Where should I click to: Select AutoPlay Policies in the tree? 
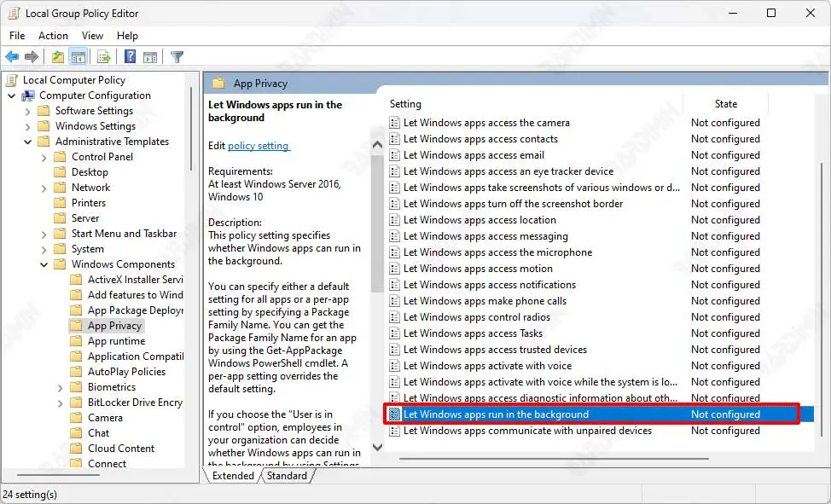tap(126, 372)
